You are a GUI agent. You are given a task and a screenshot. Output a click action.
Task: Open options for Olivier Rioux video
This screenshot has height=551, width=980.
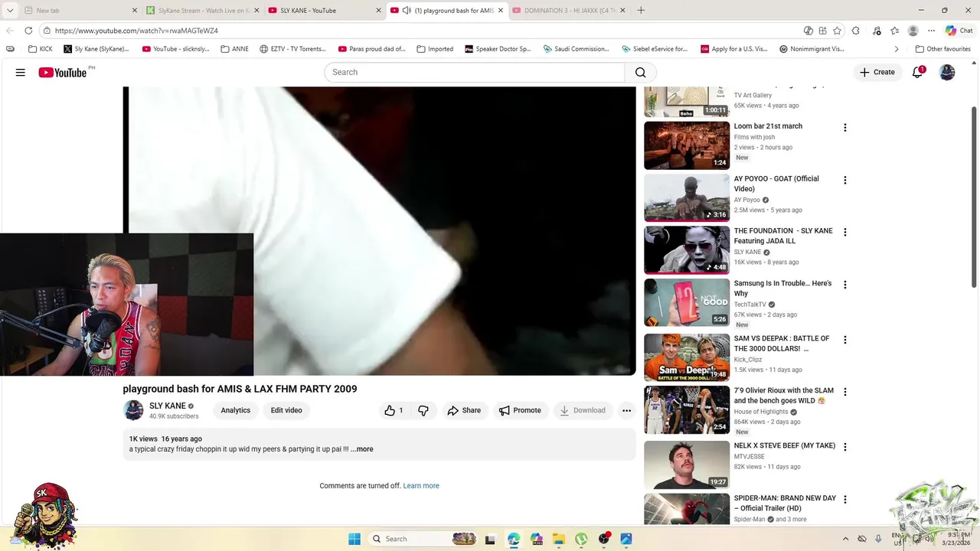click(845, 392)
